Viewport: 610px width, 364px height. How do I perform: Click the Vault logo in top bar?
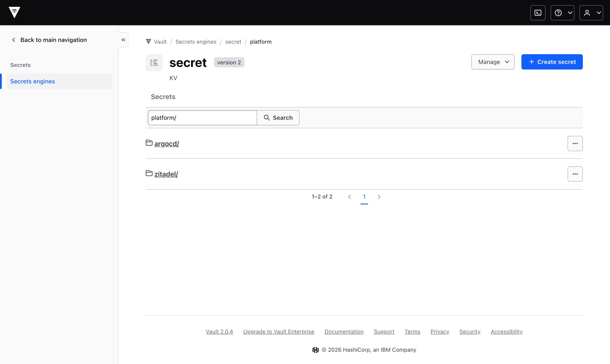(14, 13)
